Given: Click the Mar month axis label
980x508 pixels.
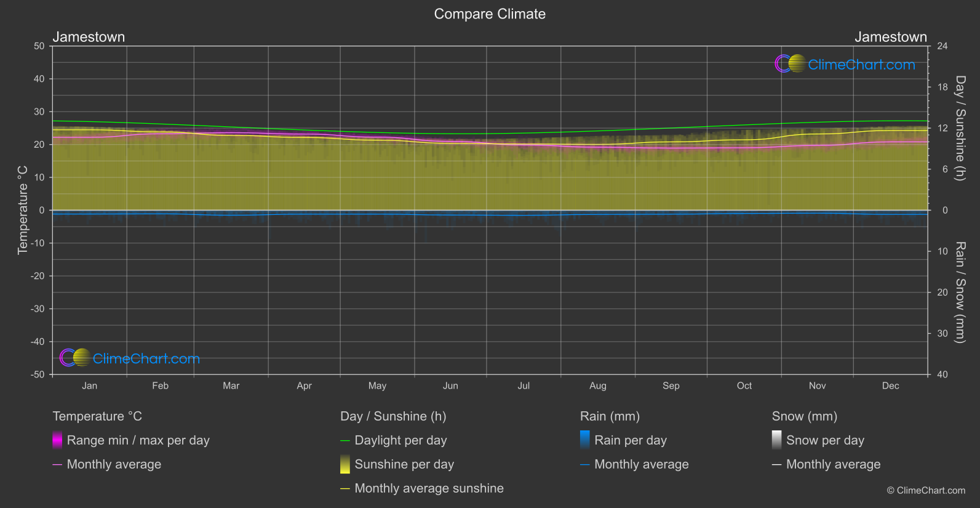Looking at the screenshot, I should coord(231,386).
